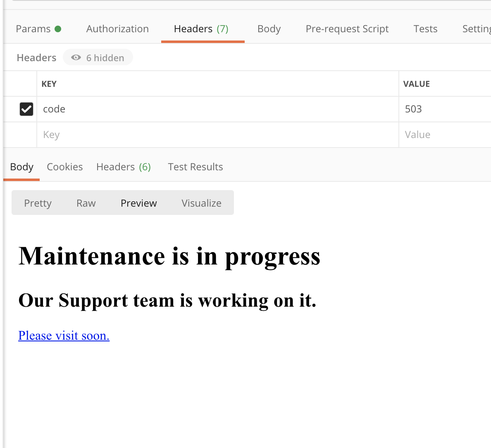Switch to the Authorization tab
The image size is (491, 448).
click(117, 29)
